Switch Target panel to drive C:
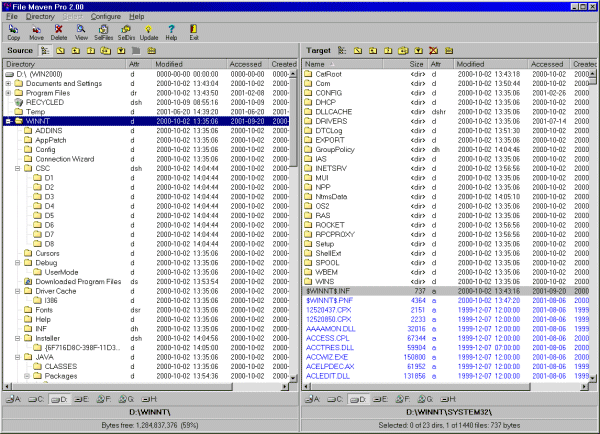This screenshot has width=600, height=434. (x=335, y=399)
